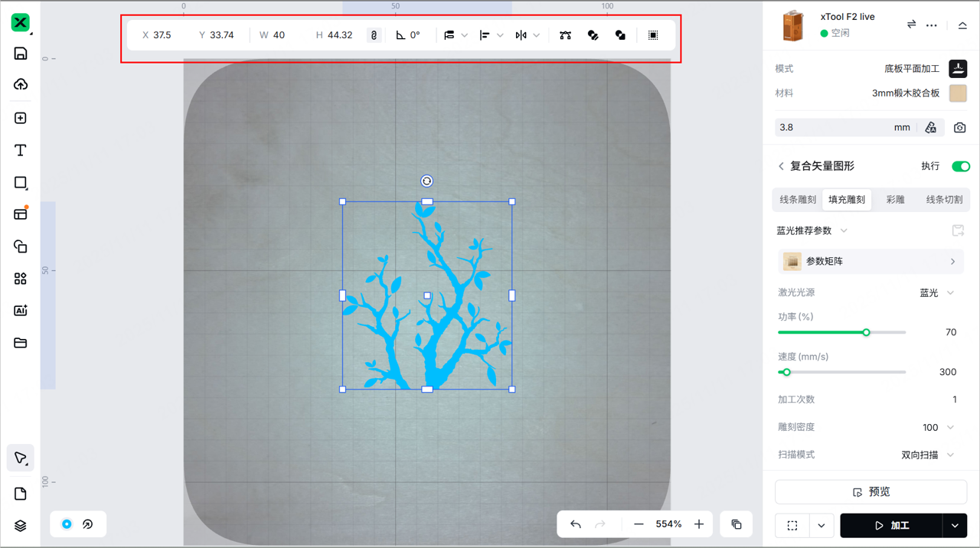Open the shapes apps grid icon

tap(21, 279)
